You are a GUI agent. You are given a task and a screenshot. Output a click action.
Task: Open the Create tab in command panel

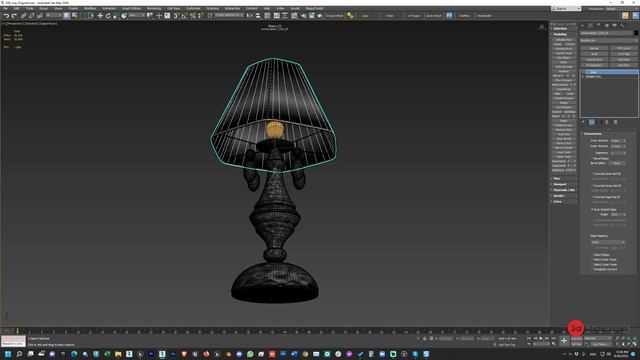pyautogui.click(x=582, y=25)
